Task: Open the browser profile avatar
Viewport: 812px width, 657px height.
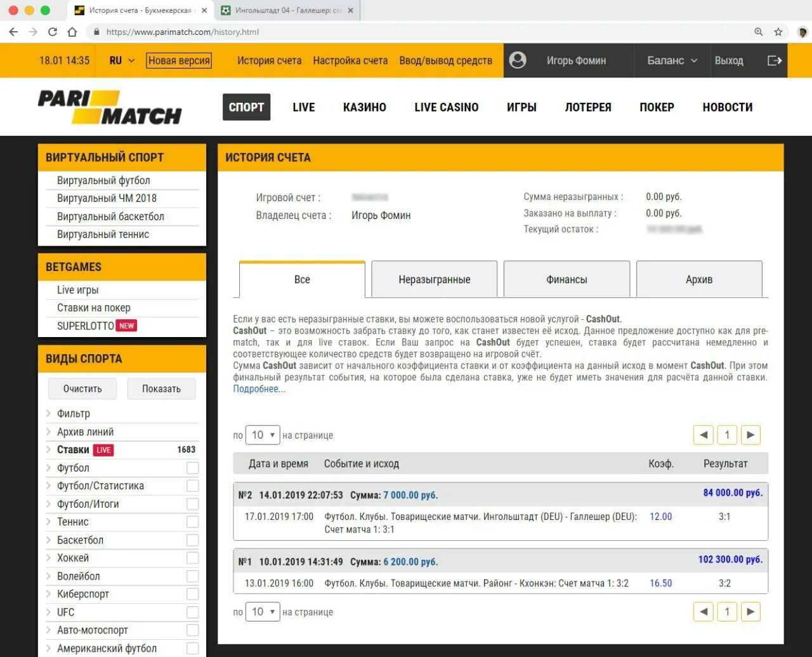Action: [x=802, y=32]
